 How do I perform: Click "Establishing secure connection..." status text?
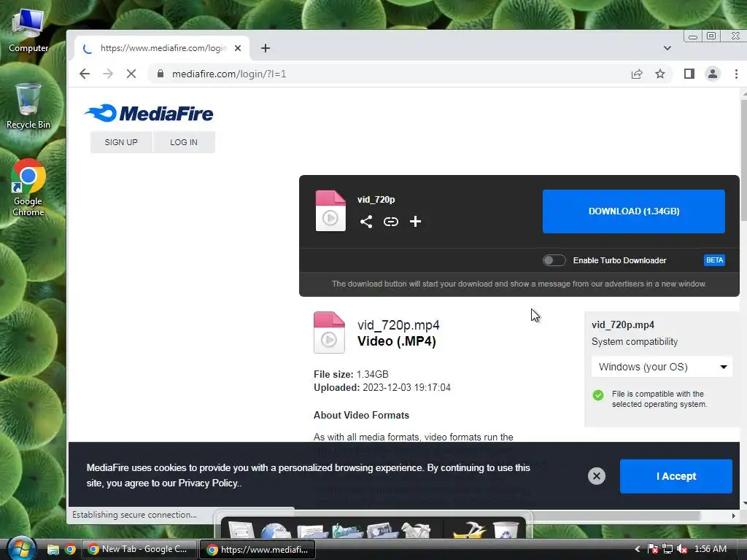(x=134, y=515)
